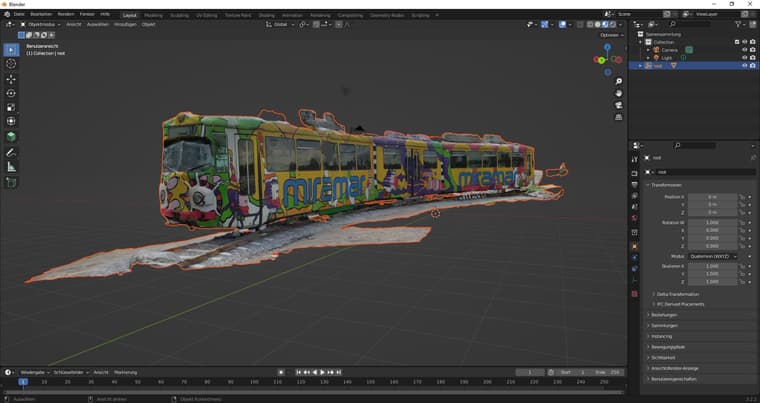Toggle viewport visibility of root object

pos(745,65)
